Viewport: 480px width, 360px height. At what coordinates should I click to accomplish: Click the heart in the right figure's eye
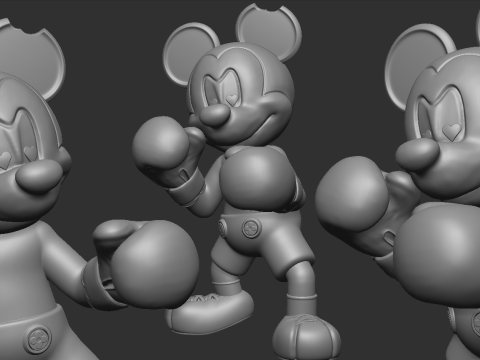453,132
